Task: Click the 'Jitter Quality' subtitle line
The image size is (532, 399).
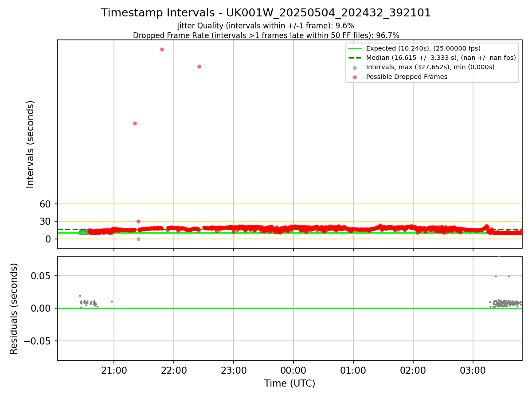Action: 266,26
